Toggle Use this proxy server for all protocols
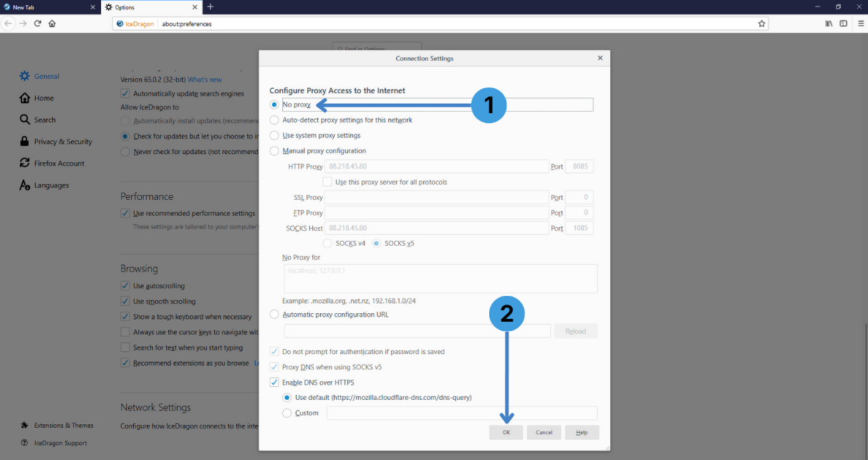Viewport: 868px width, 460px height. (x=327, y=182)
